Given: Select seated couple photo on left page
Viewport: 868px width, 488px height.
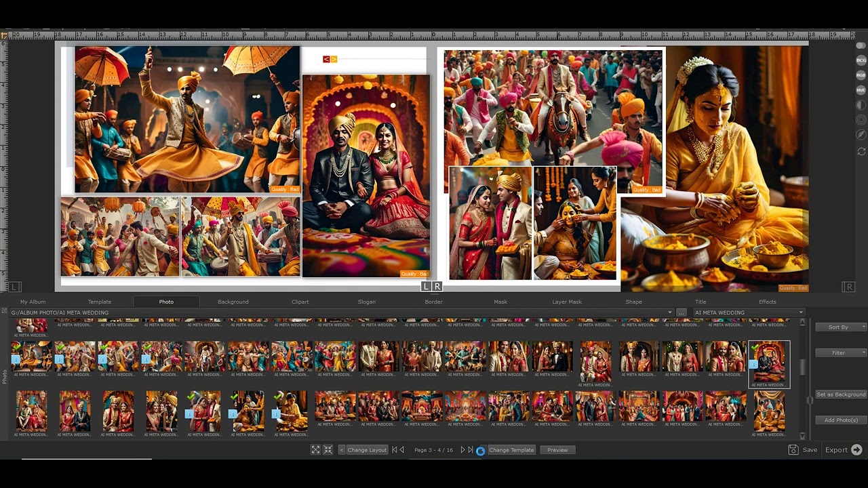Looking at the screenshot, I should coord(366,176).
